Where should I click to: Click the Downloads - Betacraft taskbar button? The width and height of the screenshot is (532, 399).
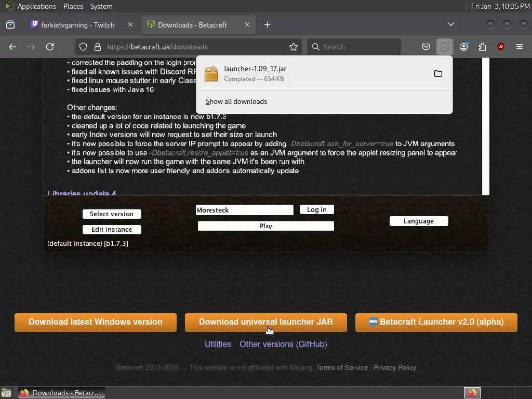coord(61,393)
